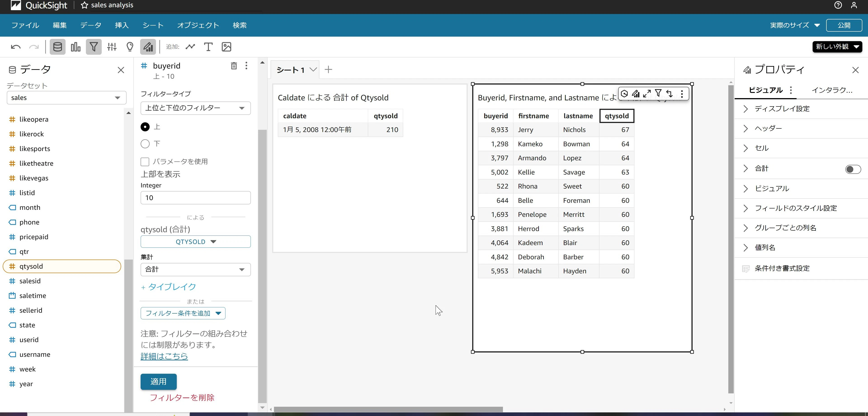This screenshot has width=868, height=416.
Task: Click the 適用 apply button
Action: [158, 382]
